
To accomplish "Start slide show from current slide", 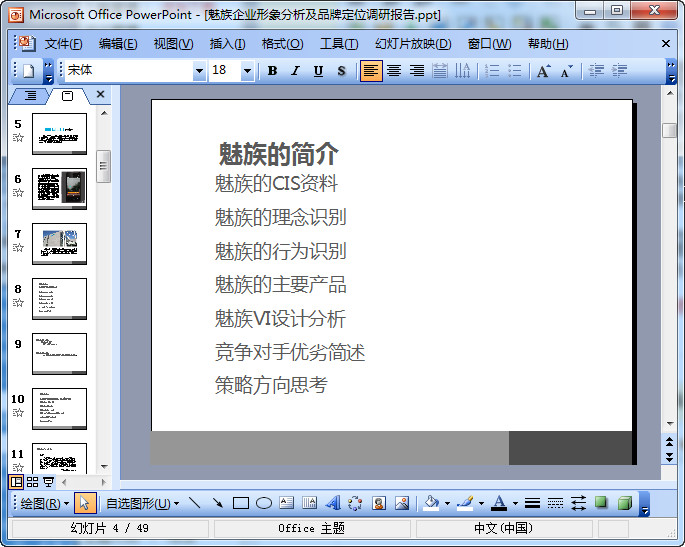I will [48, 482].
